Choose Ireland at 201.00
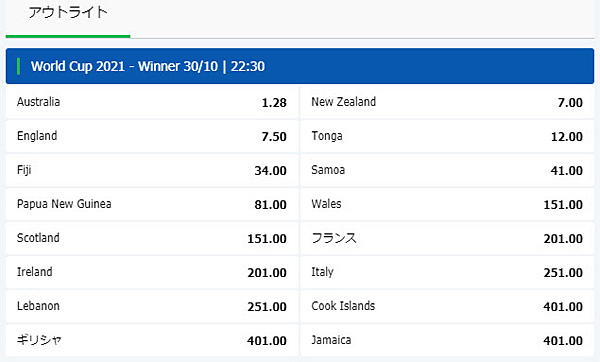Image resolution: width=600 pixels, height=362 pixels. [152, 272]
